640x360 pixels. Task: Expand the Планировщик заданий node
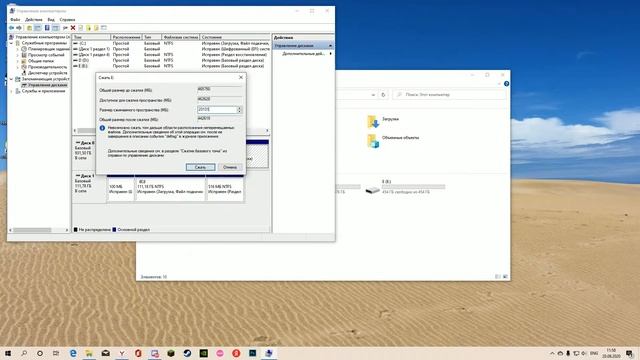click(18, 49)
